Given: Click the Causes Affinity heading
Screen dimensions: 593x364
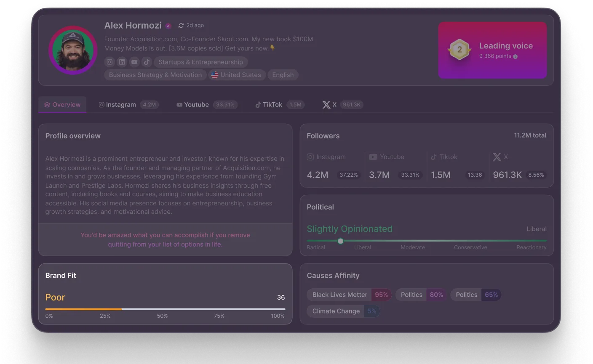Looking at the screenshot, I should pyautogui.click(x=333, y=276).
